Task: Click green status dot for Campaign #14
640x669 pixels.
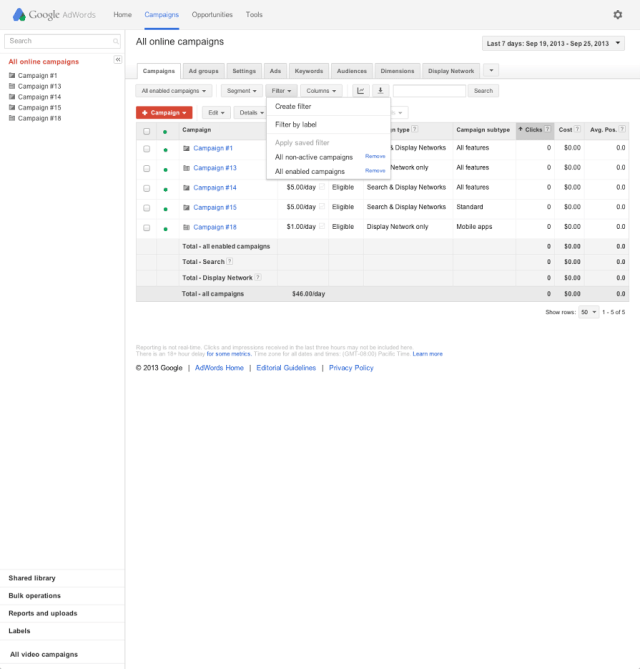Action: point(166,189)
